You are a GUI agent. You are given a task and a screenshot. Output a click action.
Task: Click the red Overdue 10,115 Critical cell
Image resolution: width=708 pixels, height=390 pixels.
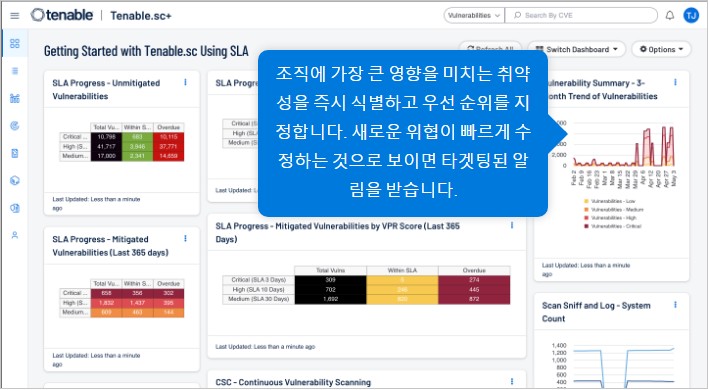coord(168,137)
